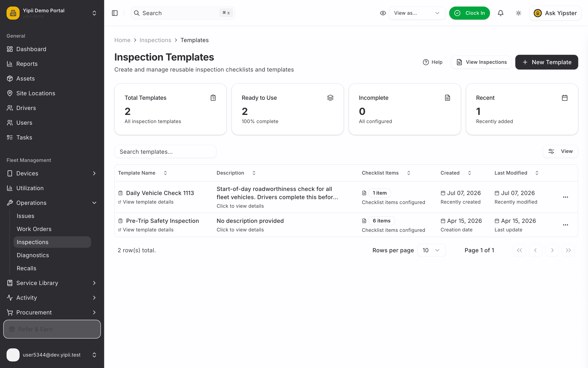Sort by Template Name column
Viewport: 588px width, 368px height.
click(x=142, y=173)
